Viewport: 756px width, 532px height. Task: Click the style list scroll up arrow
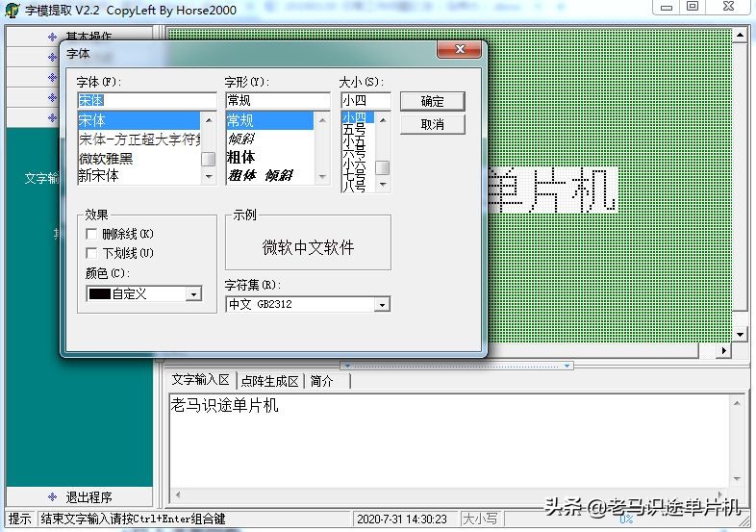[x=322, y=119]
